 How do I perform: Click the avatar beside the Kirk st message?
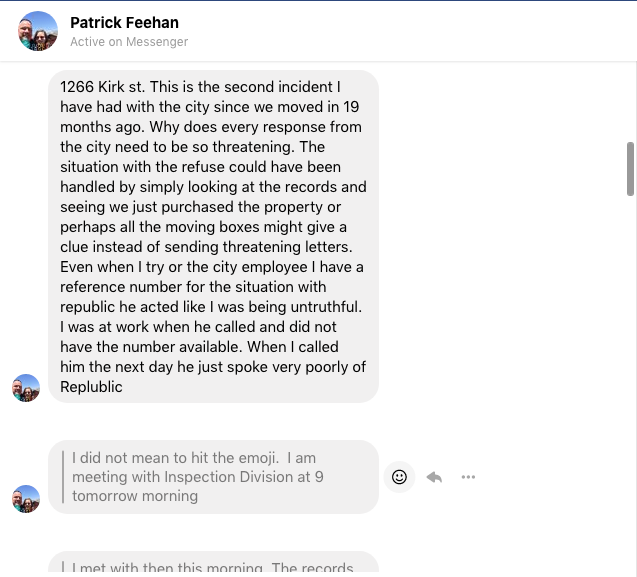26,388
